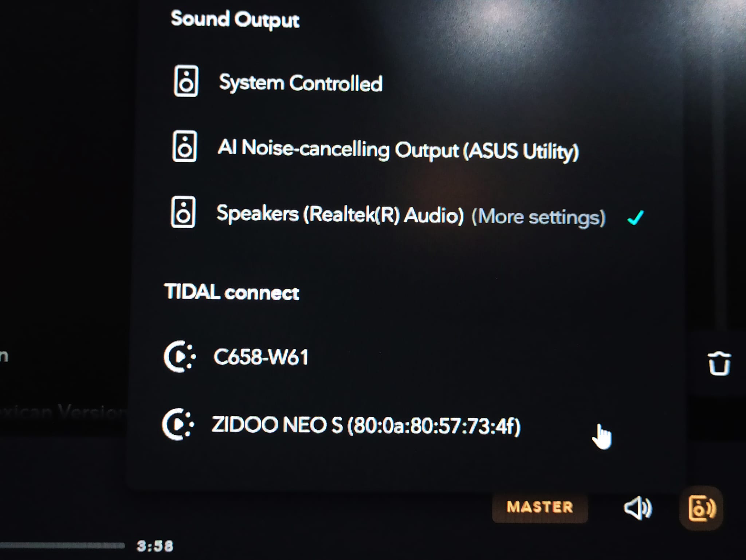Select Speakers (Realtek(R) Audio) output
This screenshot has height=560, width=746.
340,214
